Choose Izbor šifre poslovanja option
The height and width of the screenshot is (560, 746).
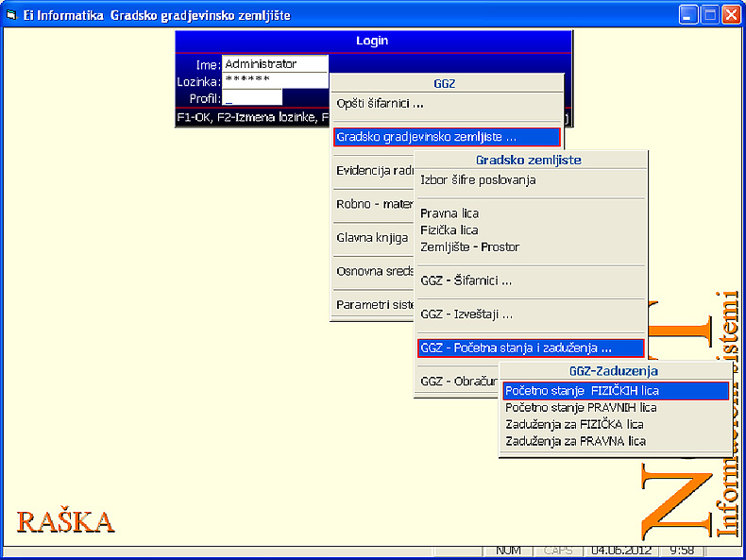pyautogui.click(x=478, y=179)
